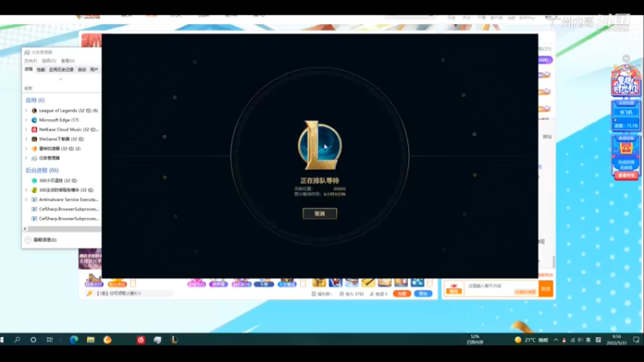Collapse the floating event sidebar minus icon
The width and height of the screenshot is (644, 362).
pos(626,59)
